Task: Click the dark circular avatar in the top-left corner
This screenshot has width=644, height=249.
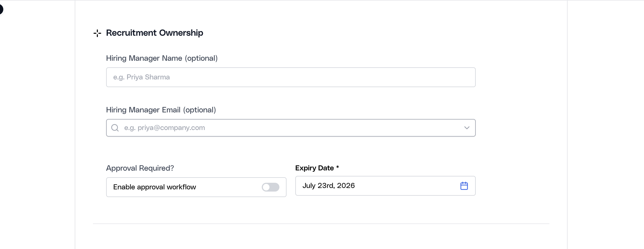Action: click(1, 9)
